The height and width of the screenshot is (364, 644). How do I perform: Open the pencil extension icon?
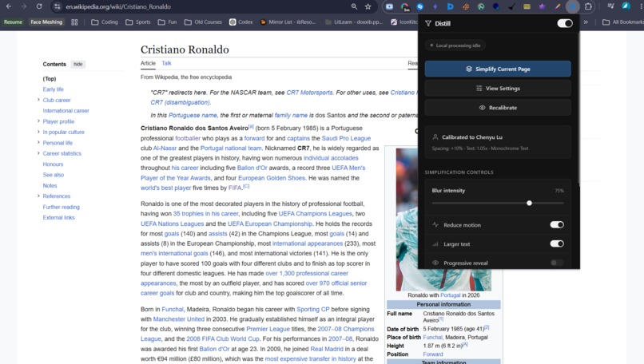click(558, 6)
